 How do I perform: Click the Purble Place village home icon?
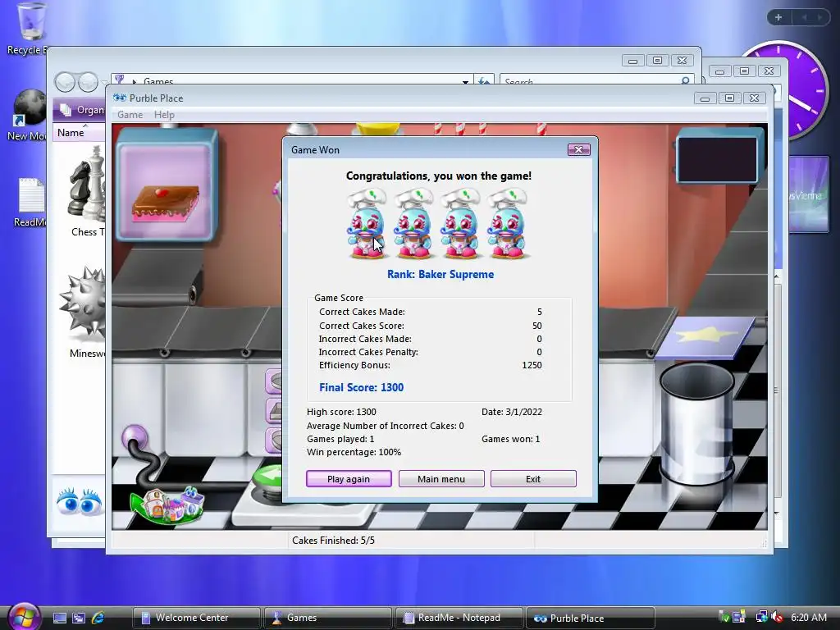tap(169, 504)
